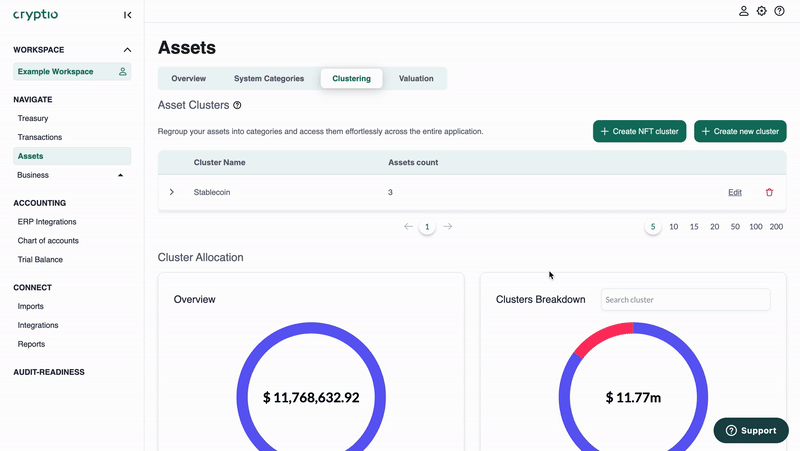800x451 pixels.
Task: Click the Create NFT cluster button
Action: point(639,131)
